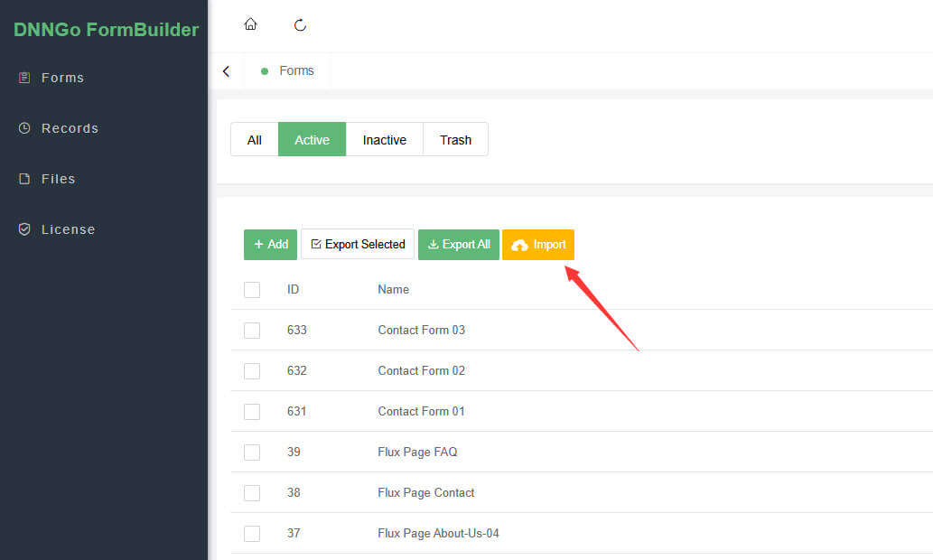The width and height of the screenshot is (933, 560).
Task: View the Trash filter tab
Action: coord(456,140)
